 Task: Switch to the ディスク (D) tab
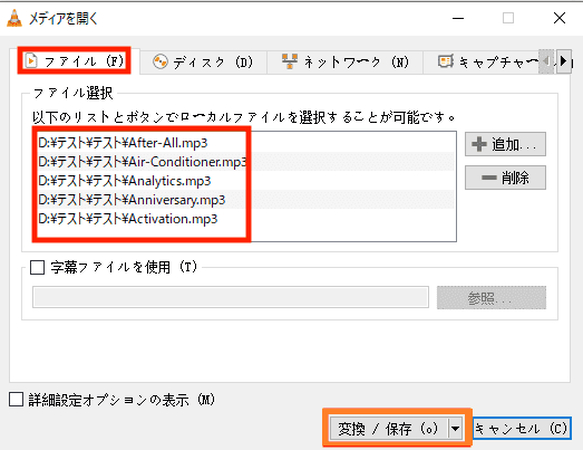(x=203, y=62)
